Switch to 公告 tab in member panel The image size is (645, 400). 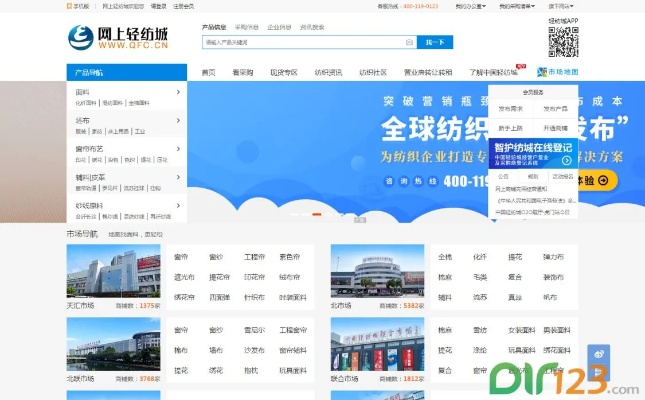point(503,176)
